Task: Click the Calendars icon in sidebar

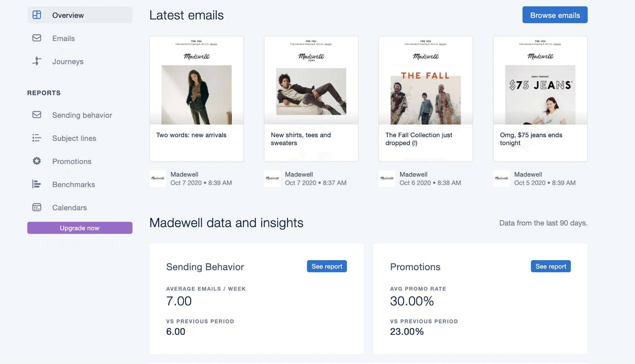Action: click(x=37, y=207)
